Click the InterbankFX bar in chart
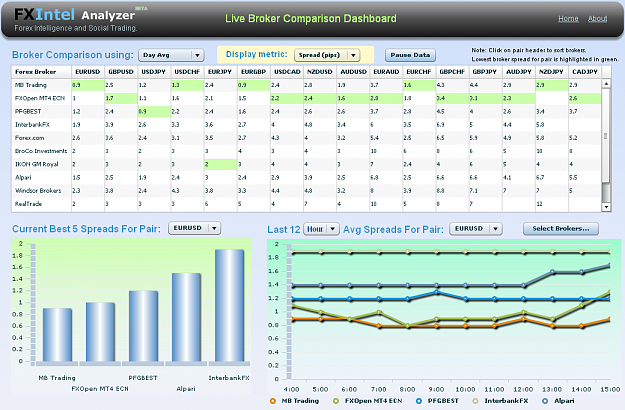 (x=229, y=305)
